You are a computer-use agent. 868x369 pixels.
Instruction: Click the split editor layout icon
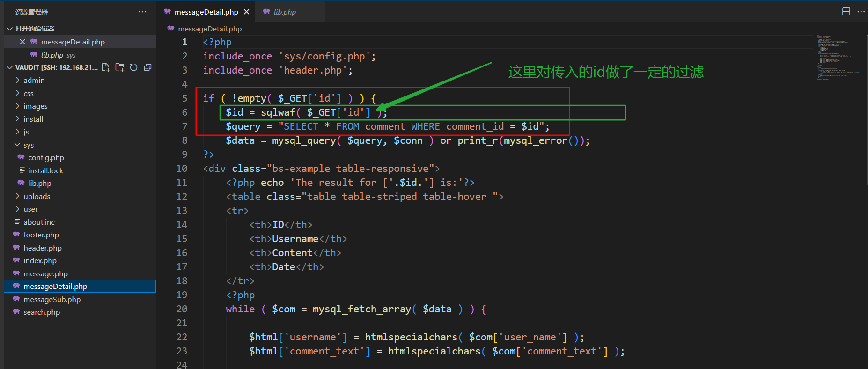click(x=846, y=12)
